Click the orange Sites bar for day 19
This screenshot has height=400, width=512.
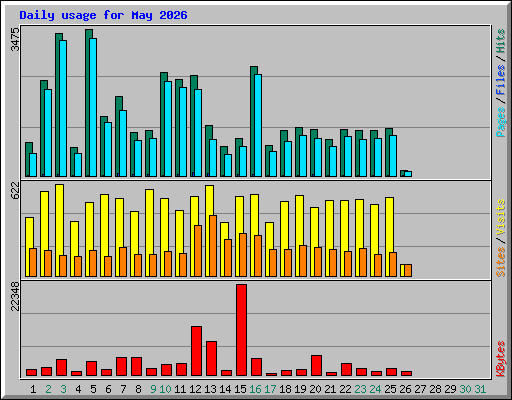click(303, 261)
